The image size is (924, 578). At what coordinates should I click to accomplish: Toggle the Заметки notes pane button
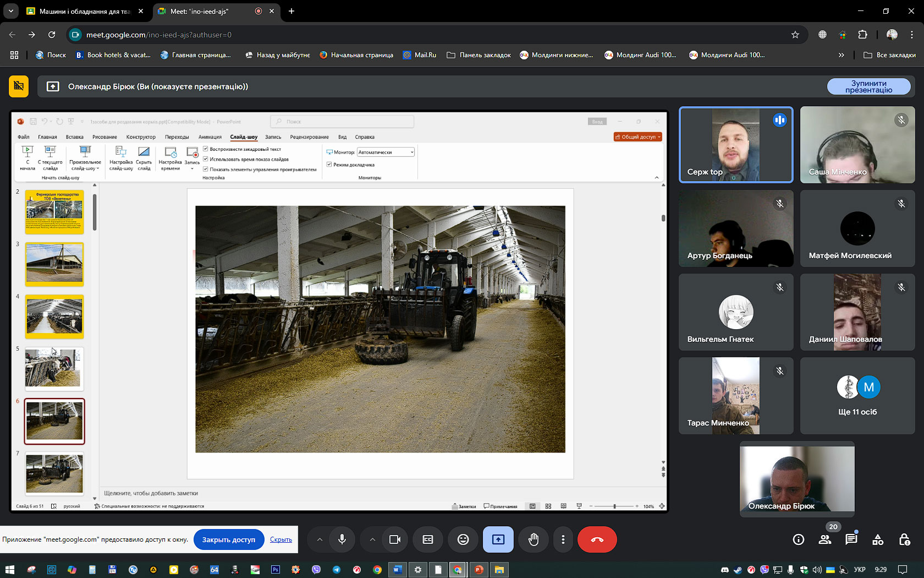464,506
